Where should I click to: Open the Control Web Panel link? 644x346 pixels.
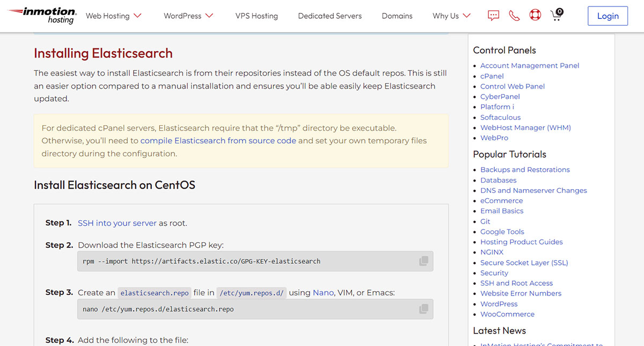pos(513,86)
